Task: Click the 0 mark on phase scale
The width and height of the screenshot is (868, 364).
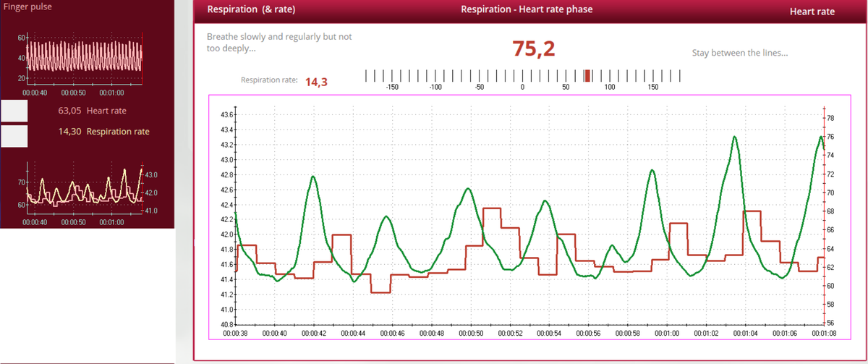Action: pyautogui.click(x=522, y=87)
